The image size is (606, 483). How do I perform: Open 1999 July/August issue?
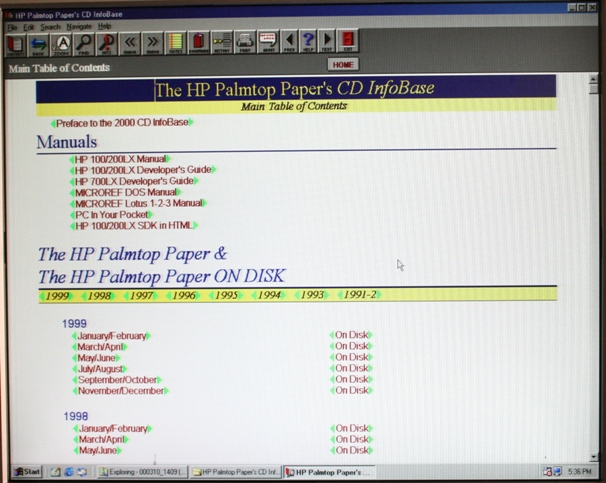pos(100,369)
